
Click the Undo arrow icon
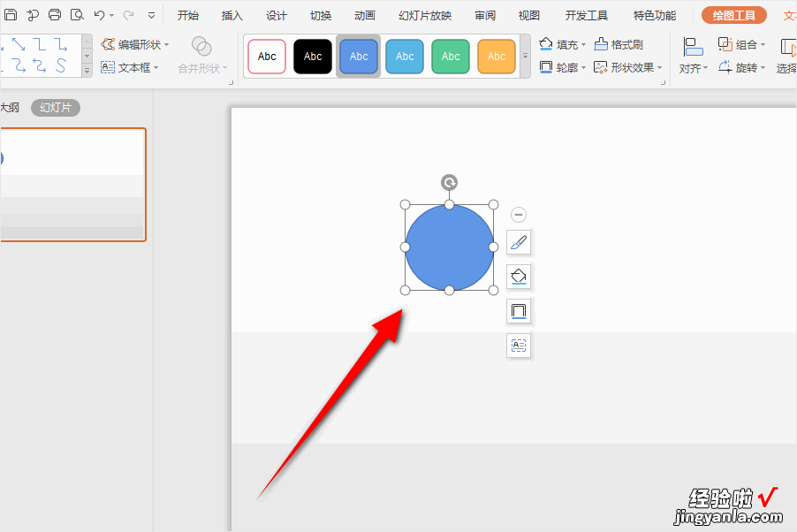pyautogui.click(x=99, y=15)
